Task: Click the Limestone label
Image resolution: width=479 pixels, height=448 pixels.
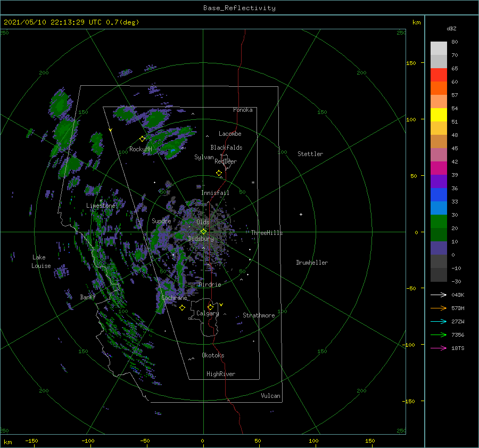Action: (101, 206)
